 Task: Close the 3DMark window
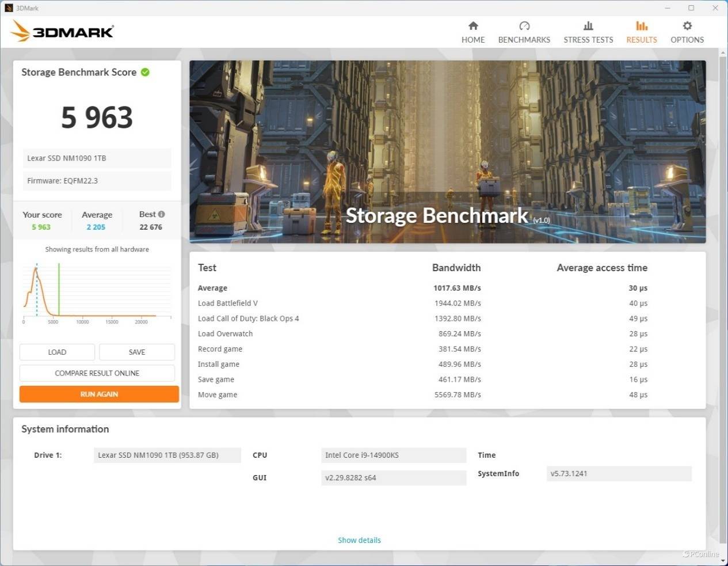click(715, 8)
